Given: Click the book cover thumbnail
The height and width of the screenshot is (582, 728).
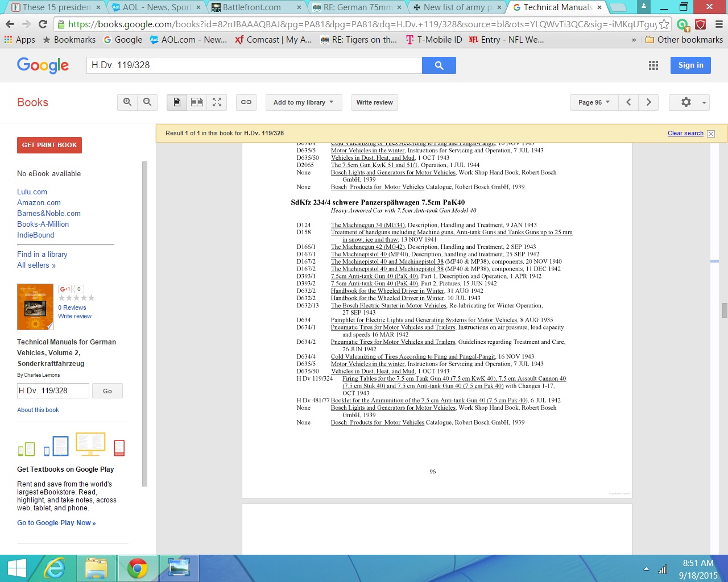Looking at the screenshot, I should tap(35, 307).
